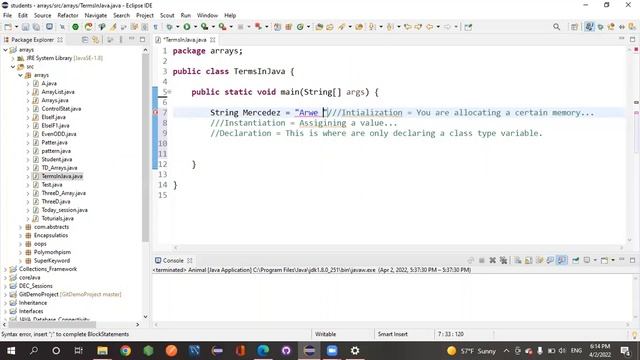Toggle console Word Wrap icon
Screen dimensions: 640x360
[540, 260]
